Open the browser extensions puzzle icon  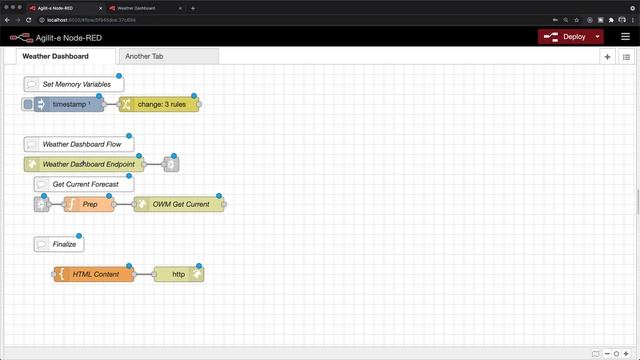click(611, 20)
